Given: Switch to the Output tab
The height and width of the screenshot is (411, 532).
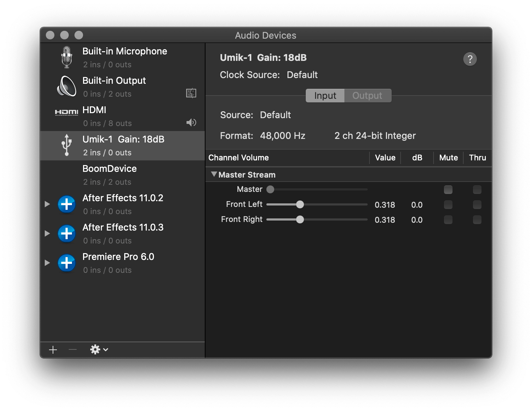Looking at the screenshot, I should tap(367, 96).
